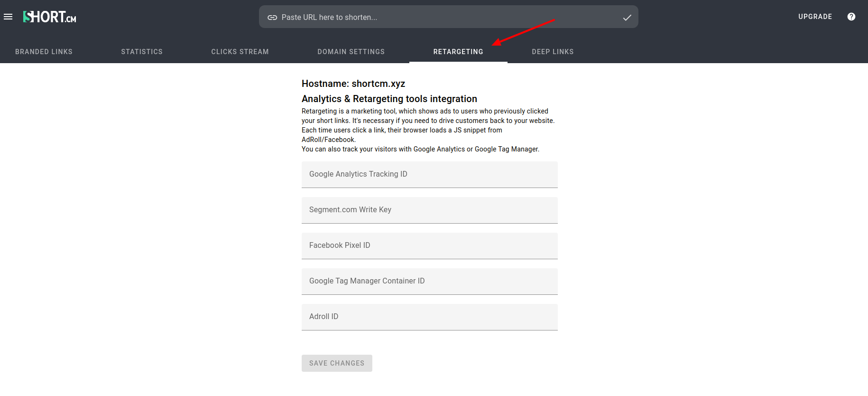Click the Facebook Pixel ID field

point(430,246)
